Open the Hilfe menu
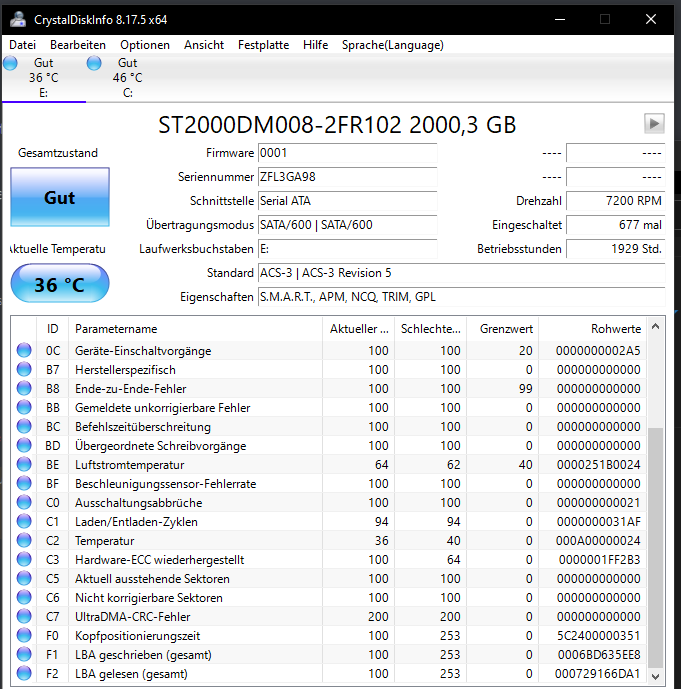The width and height of the screenshot is (681, 689). 315,45
